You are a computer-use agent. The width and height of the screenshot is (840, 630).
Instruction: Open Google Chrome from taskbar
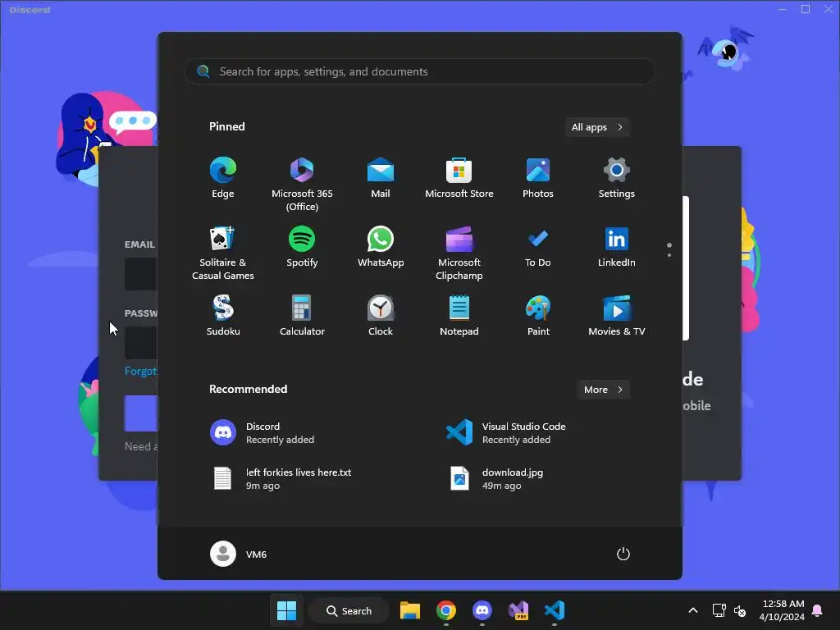click(445, 610)
